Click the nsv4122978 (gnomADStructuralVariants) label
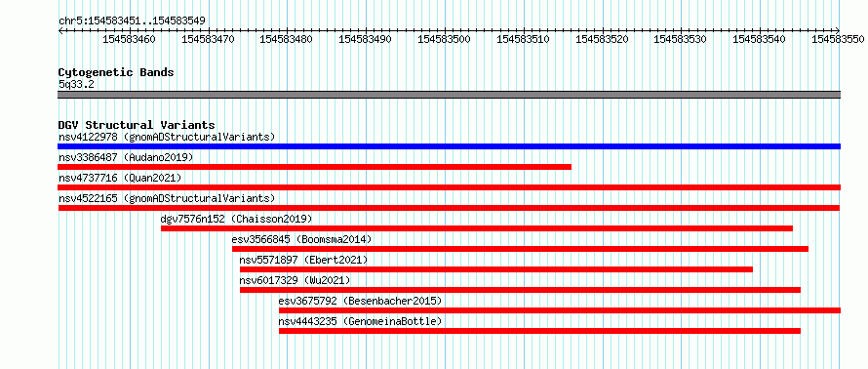This screenshot has width=868, height=369. [167, 137]
